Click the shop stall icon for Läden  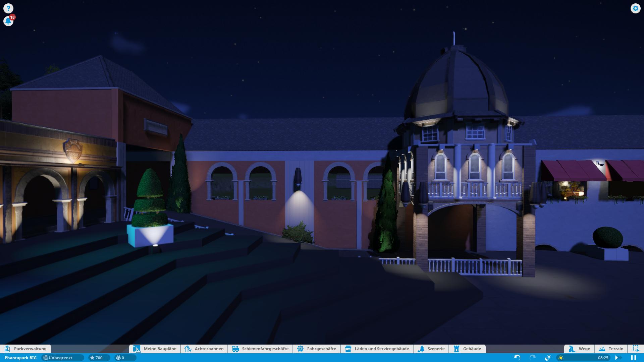tap(348, 349)
